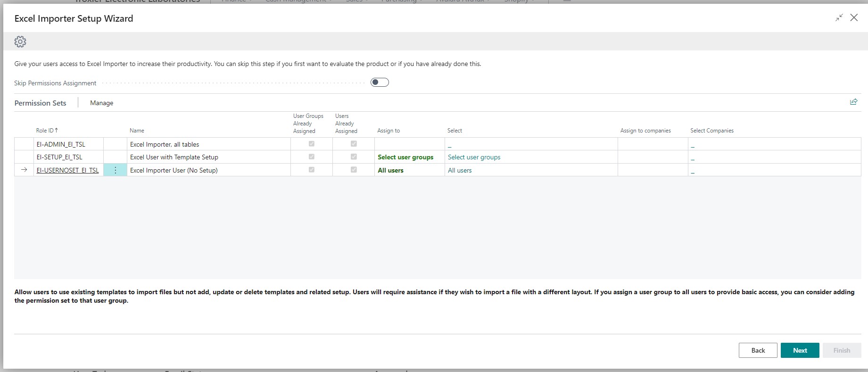Collapse the wizard with the shrink arrows icon
The image size is (868, 372).
point(839,18)
